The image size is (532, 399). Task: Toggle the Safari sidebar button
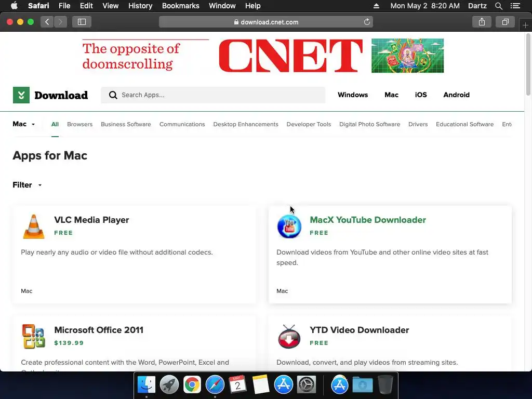coord(82,22)
